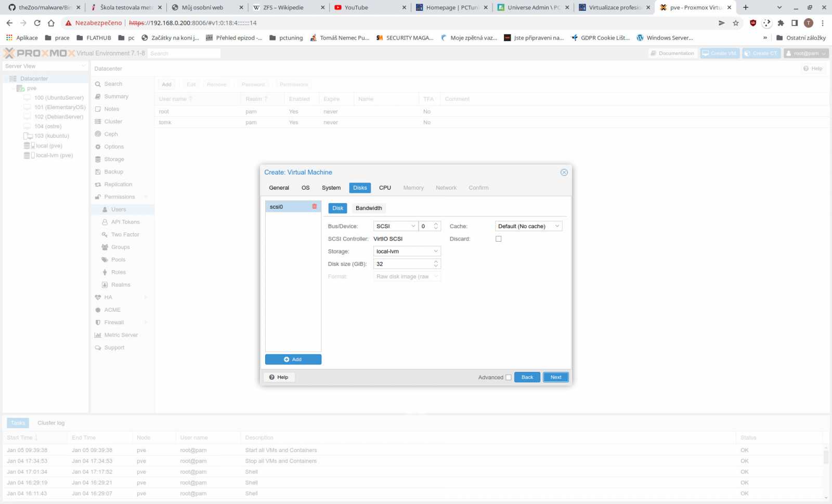Open the Proxmox logo home
The image size is (832, 504).
click(39, 53)
